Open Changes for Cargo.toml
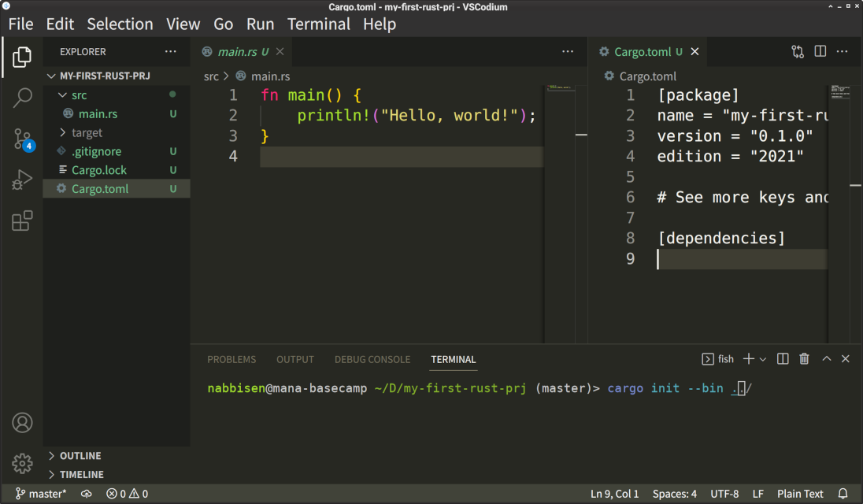863x504 pixels. click(797, 50)
